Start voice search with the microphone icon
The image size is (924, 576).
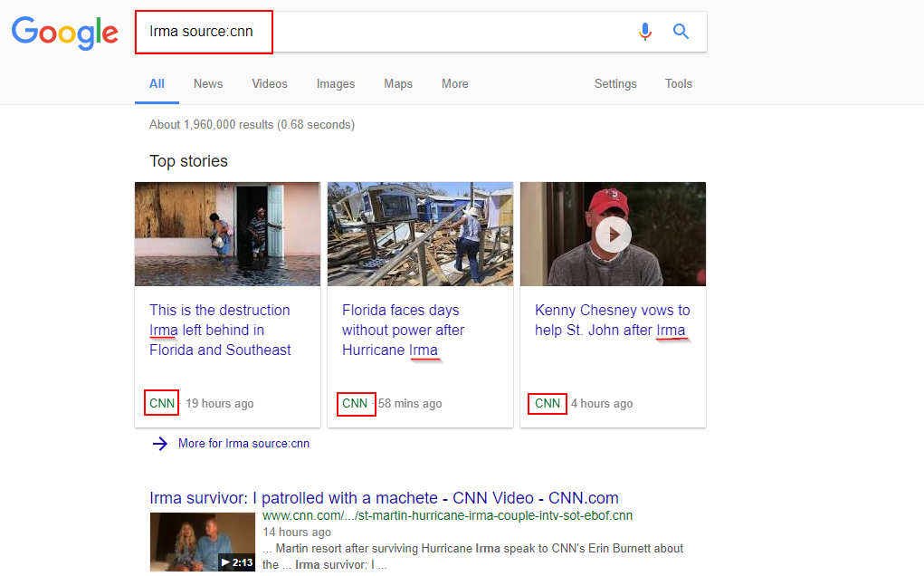[645, 32]
